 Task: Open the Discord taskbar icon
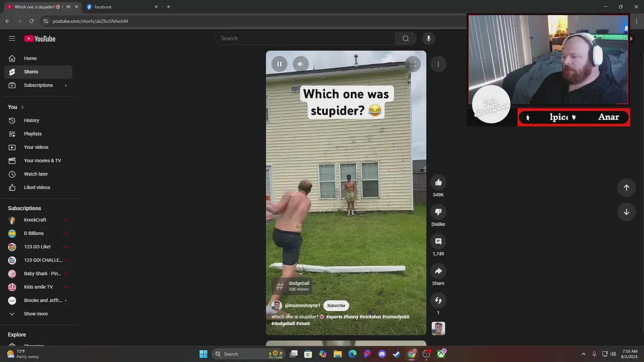(x=382, y=354)
